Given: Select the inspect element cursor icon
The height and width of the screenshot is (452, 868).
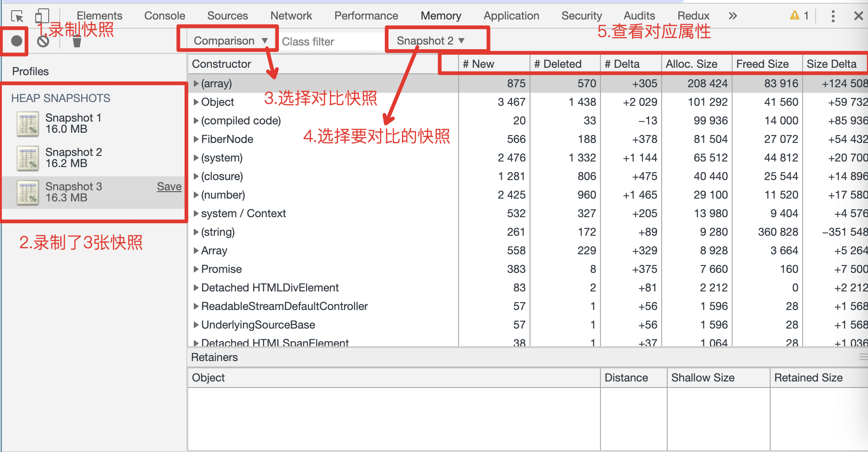Looking at the screenshot, I should coord(17,17).
